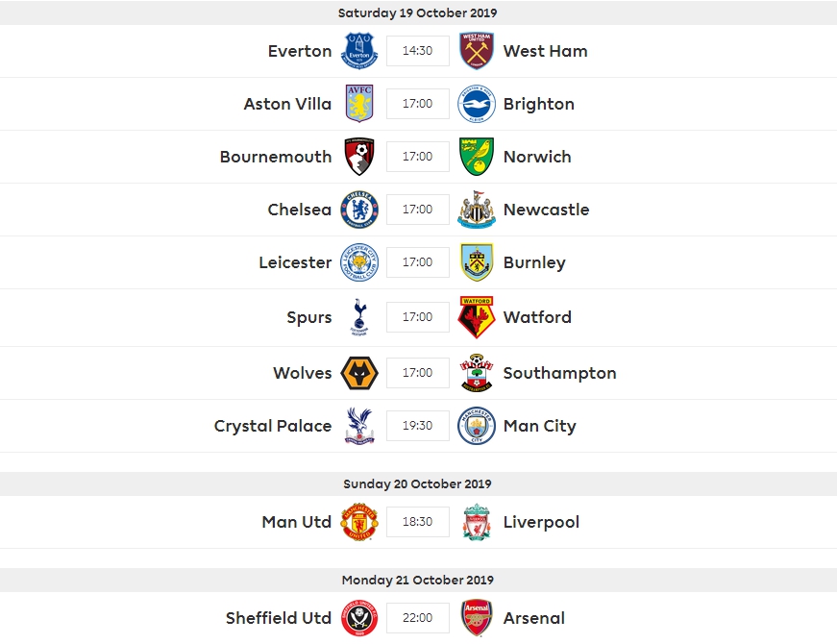
Task: Select the Aston Villa badge
Action: click(359, 104)
